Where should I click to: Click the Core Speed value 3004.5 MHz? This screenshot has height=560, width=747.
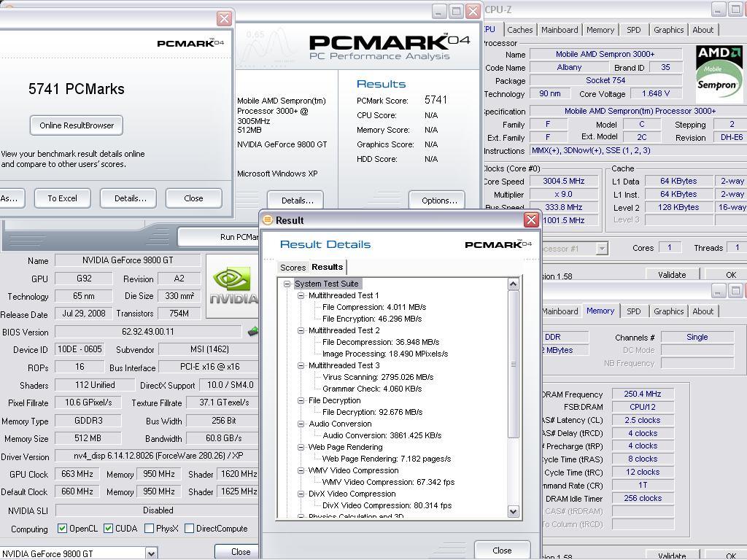tap(564, 181)
